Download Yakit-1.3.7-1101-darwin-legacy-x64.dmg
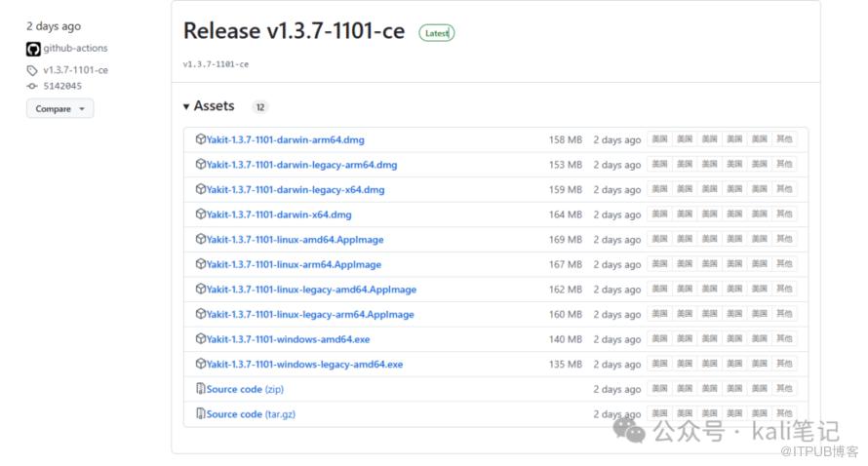This screenshot has height=466, width=868. click(296, 189)
